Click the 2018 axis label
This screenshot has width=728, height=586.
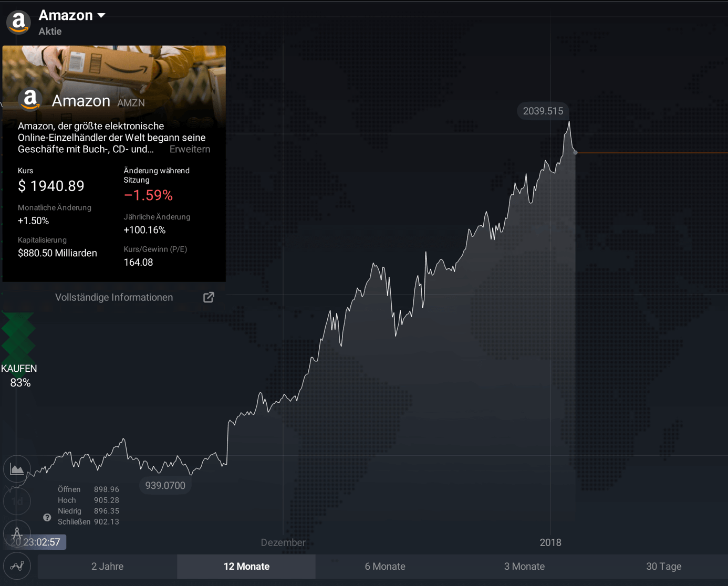[x=550, y=542]
